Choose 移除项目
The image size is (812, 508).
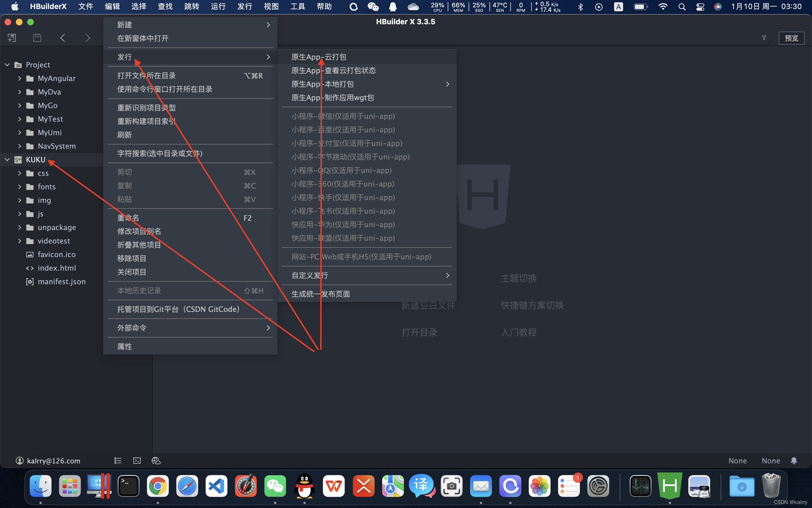coord(190,258)
